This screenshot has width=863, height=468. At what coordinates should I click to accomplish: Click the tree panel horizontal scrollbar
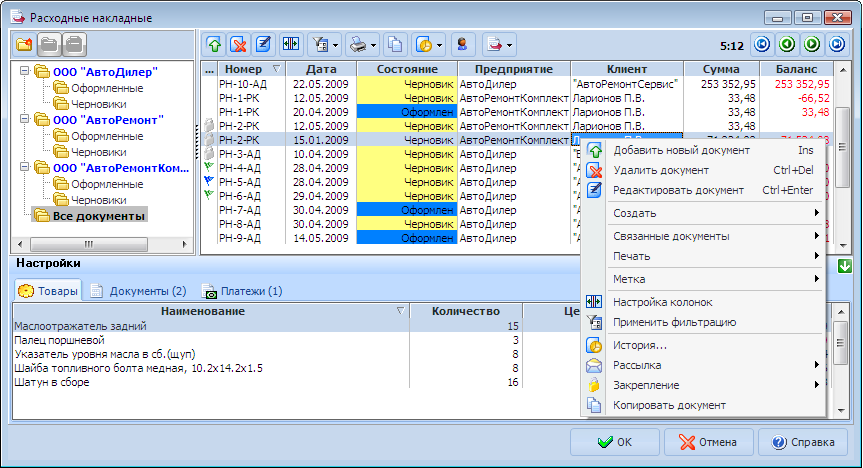(88, 245)
